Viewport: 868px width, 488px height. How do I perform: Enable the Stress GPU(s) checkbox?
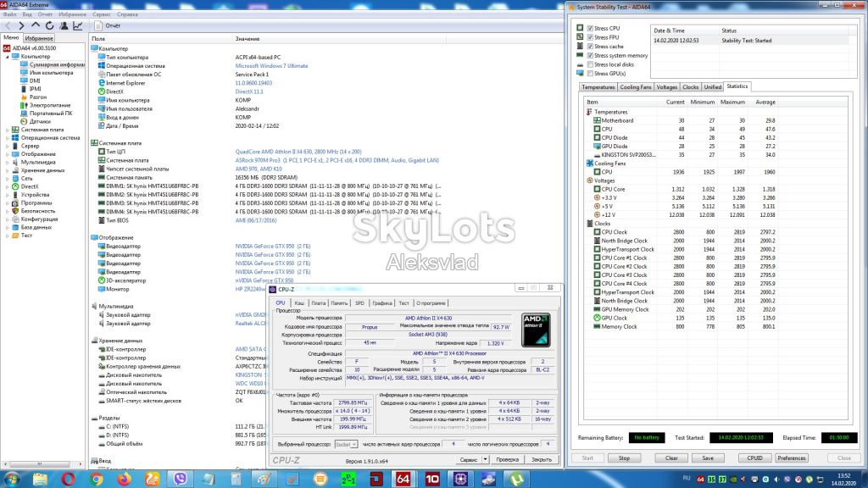(x=590, y=73)
